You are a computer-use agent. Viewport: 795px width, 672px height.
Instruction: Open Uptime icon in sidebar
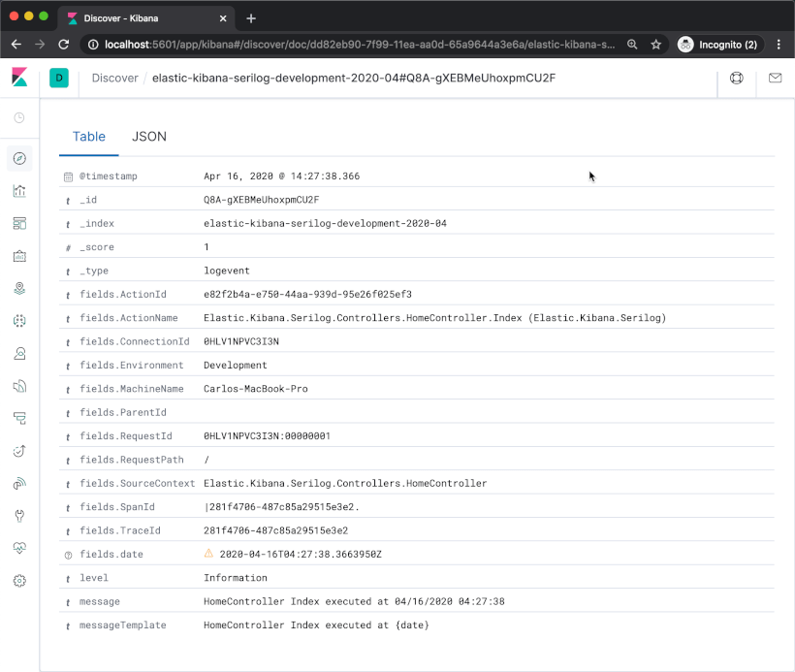point(19,451)
